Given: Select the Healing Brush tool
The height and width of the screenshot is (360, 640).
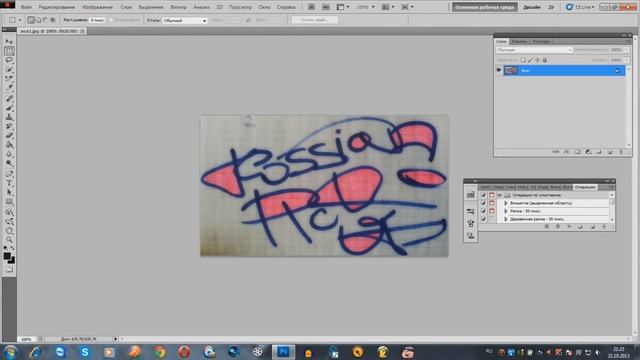Looking at the screenshot, I should (x=9, y=98).
